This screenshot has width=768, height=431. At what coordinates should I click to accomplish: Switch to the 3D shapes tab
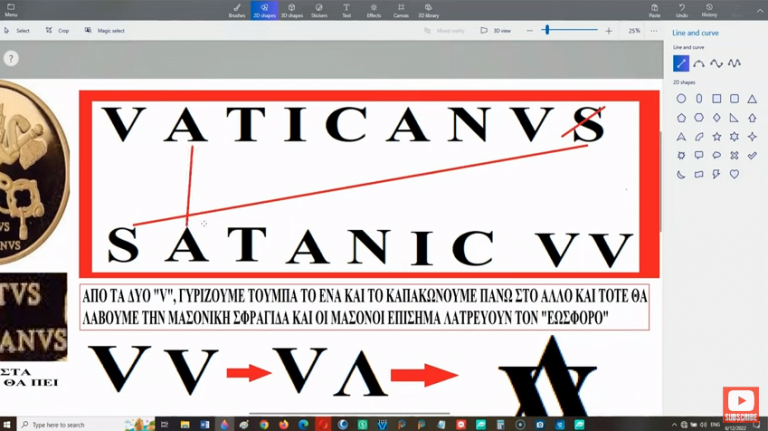pos(291,10)
